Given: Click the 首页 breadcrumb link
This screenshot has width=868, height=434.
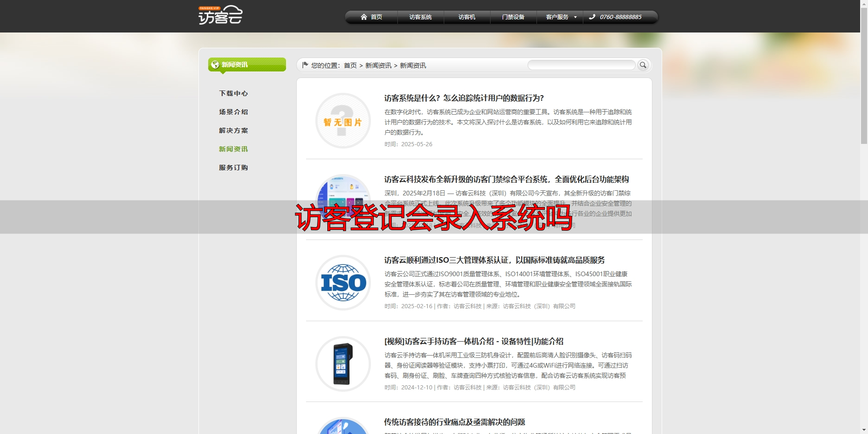Looking at the screenshot, I should tap(350, 65).
